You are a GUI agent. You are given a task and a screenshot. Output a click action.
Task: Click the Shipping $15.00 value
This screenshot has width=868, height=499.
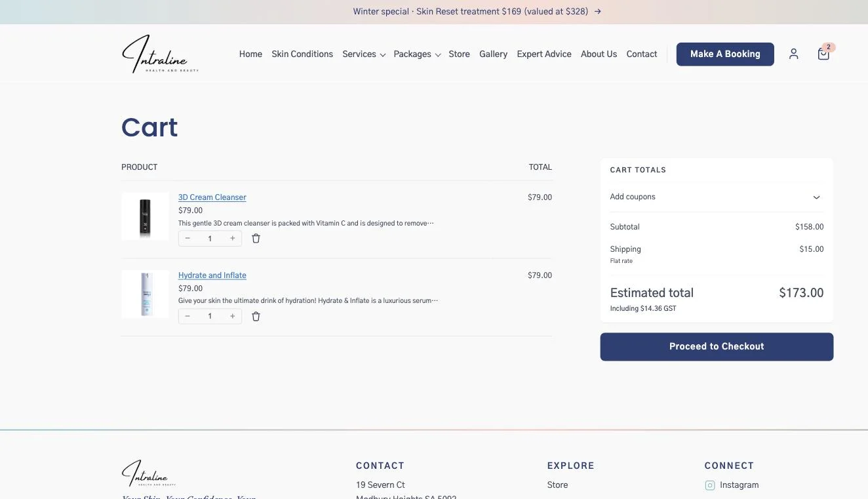click(812, 249)
